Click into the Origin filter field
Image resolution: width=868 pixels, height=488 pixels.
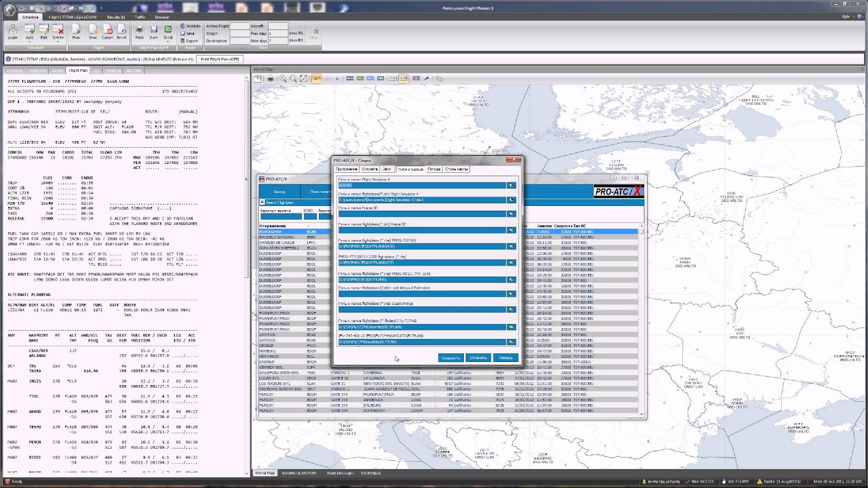pyautogui.click(x=240, y=33)
